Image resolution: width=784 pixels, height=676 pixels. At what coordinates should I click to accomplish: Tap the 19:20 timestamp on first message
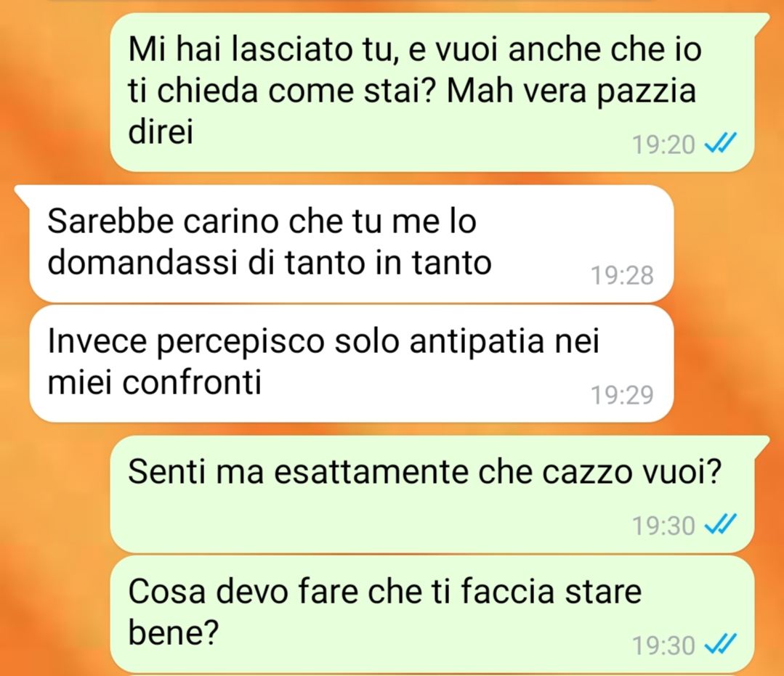pyautogui.click(x=663, y=145)
